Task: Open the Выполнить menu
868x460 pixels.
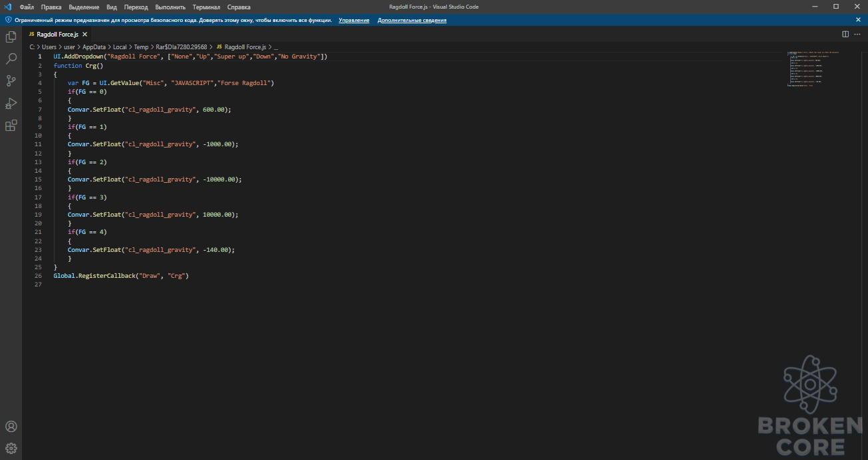Action: pyautogui.click(x=170, y=7)
